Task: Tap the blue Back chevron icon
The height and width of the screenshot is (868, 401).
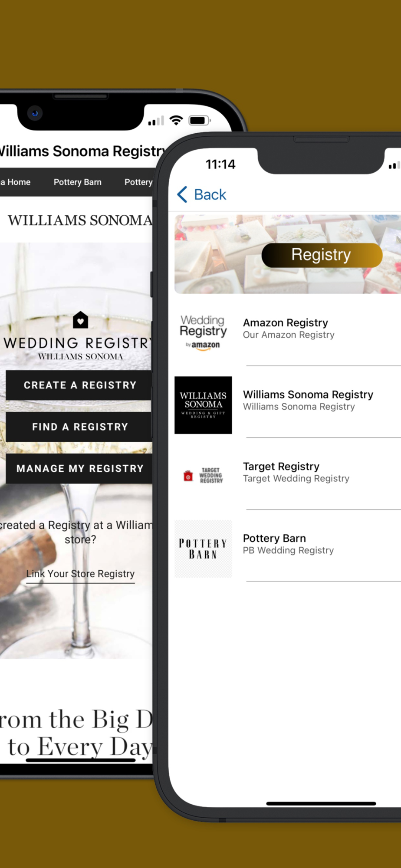Action: [182, 194]
